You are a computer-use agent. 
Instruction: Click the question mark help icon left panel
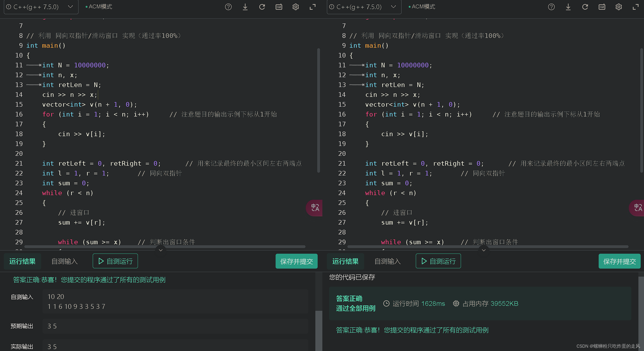coord(228,7)
